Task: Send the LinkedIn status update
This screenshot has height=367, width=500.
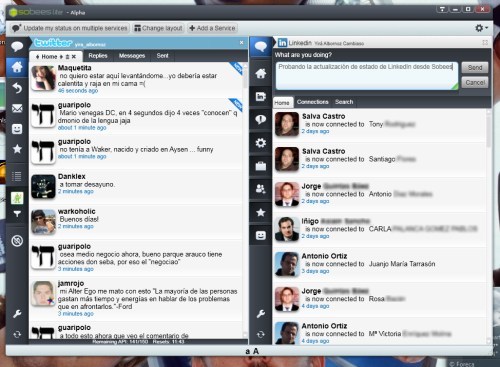Action: click(x=475, y=68)
